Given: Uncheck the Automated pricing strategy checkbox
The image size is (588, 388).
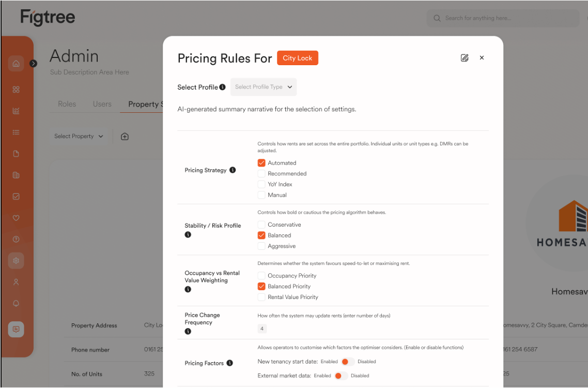Looking at the screenshot, I should (261, 163).
